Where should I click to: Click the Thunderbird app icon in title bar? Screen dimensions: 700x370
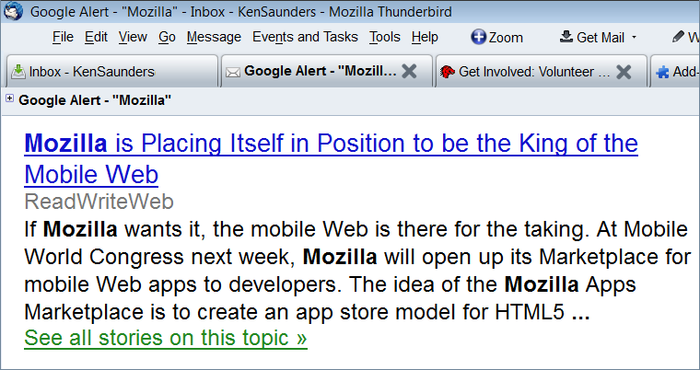13,11
